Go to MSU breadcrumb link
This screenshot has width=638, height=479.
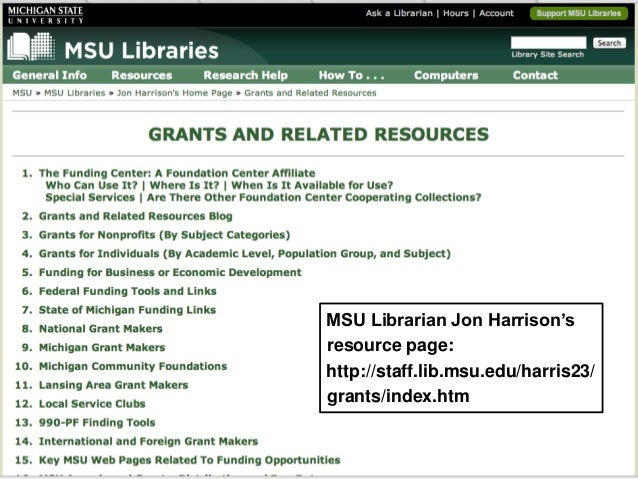[22, 93]
